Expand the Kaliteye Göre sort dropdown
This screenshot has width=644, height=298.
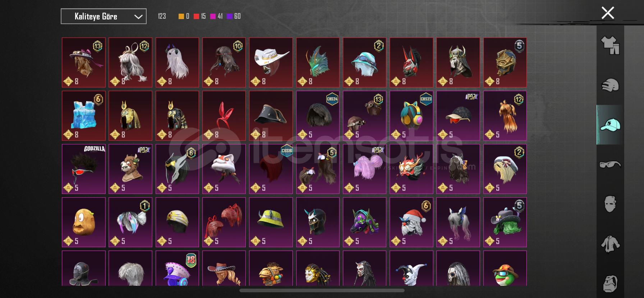(103, 16)
